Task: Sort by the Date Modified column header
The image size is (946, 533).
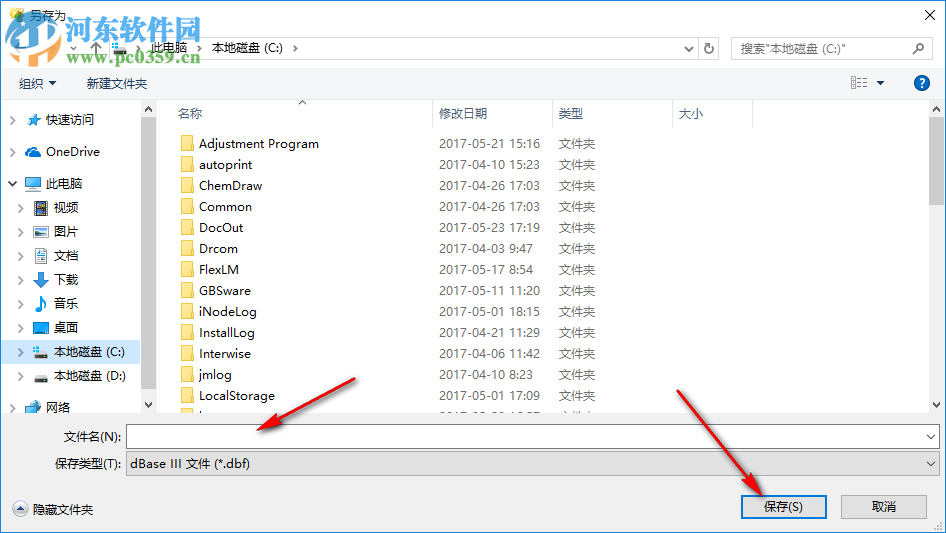Action: click(x=463, y=113)
